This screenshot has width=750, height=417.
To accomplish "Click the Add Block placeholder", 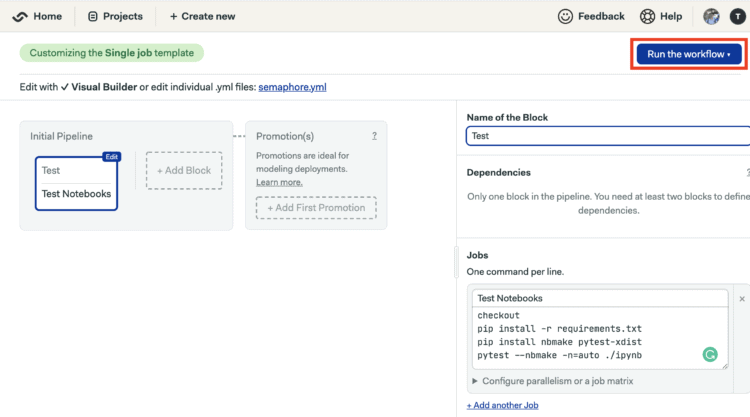I will coord(183,170).
